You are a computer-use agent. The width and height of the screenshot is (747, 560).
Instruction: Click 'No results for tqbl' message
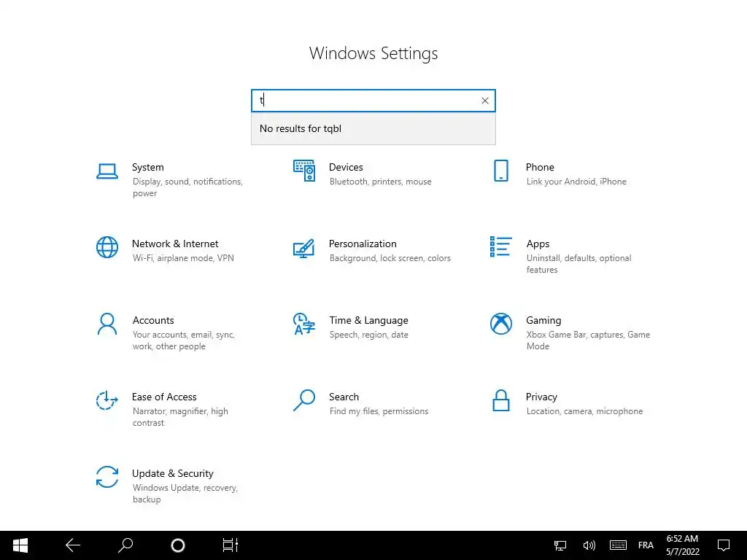pyautogui.click(x=301, y=128)
